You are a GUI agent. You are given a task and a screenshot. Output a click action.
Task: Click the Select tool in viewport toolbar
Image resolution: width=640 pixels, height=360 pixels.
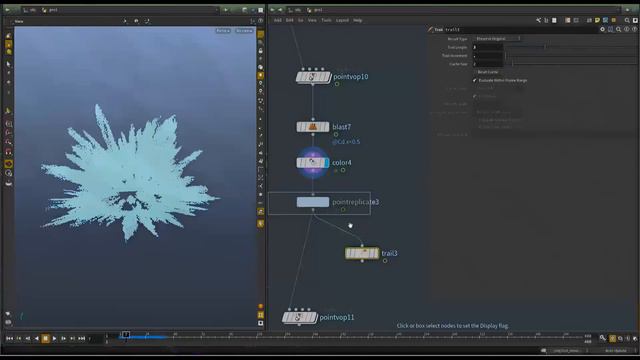pyautogui.click(x=9, y=64)
